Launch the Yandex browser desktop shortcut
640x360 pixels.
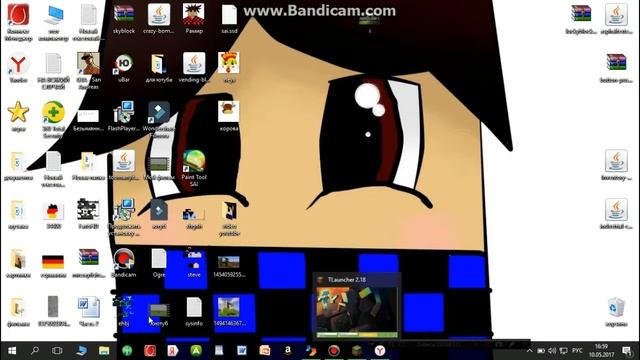[x=18, y=68]
